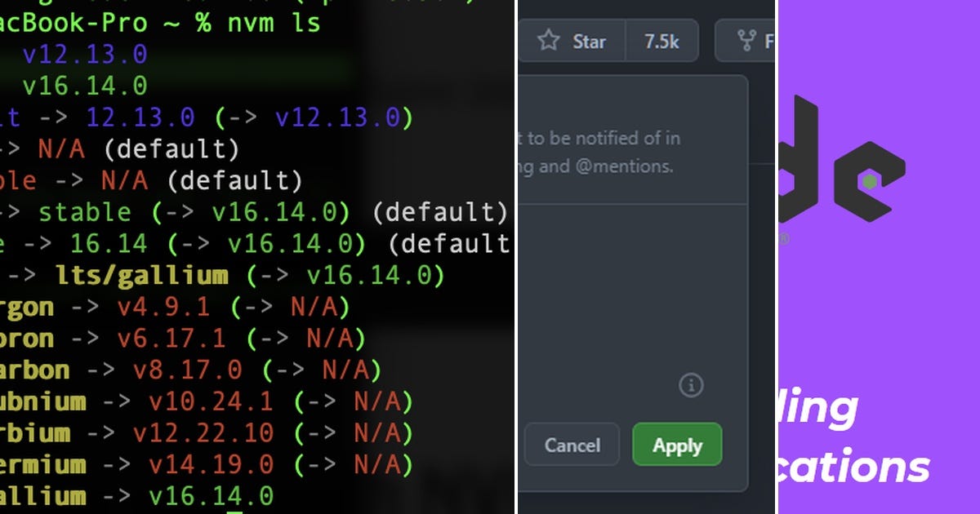The image size is (980, 514).
Task: Select version 'v4.9.1' in the terminal
Action: [163, 308]
